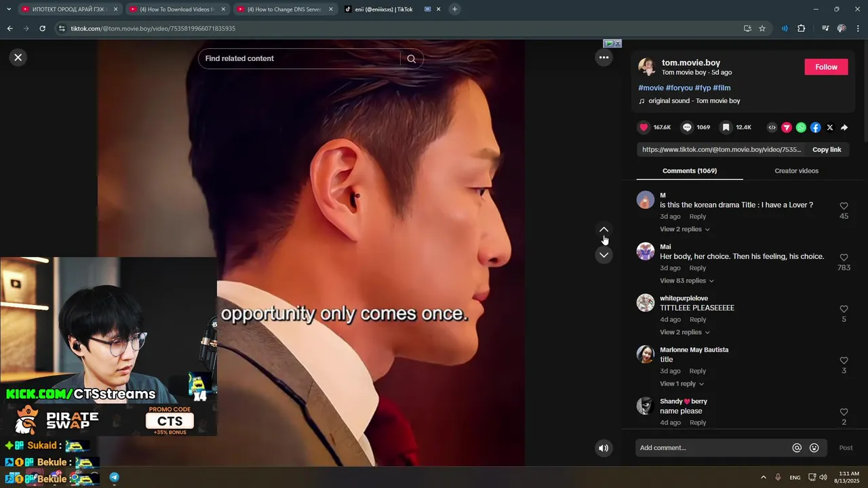Viewport: 868px width, 488px height.
Task: Post the comment
Action: pos(846,448)
